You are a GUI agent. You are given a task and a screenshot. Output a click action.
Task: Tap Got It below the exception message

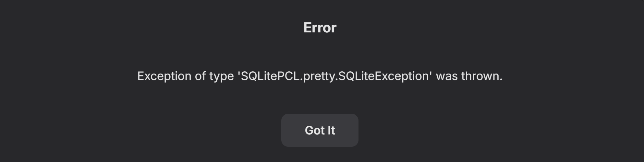coord(320,130)
